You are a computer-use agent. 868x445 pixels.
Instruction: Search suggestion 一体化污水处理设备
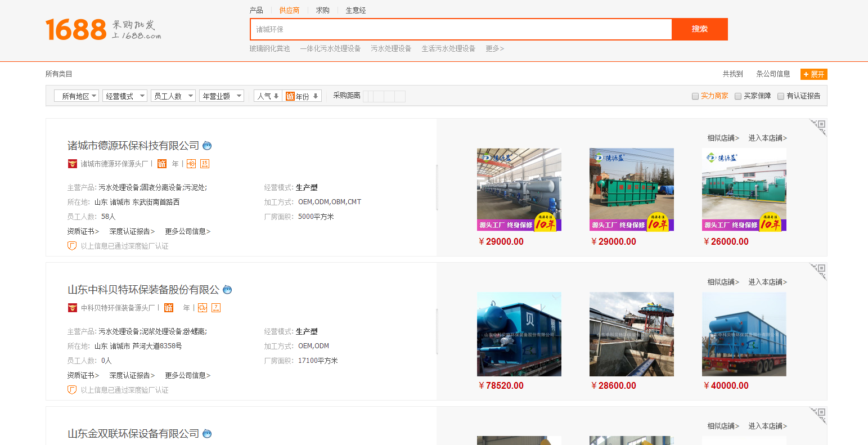coord(331,49)
